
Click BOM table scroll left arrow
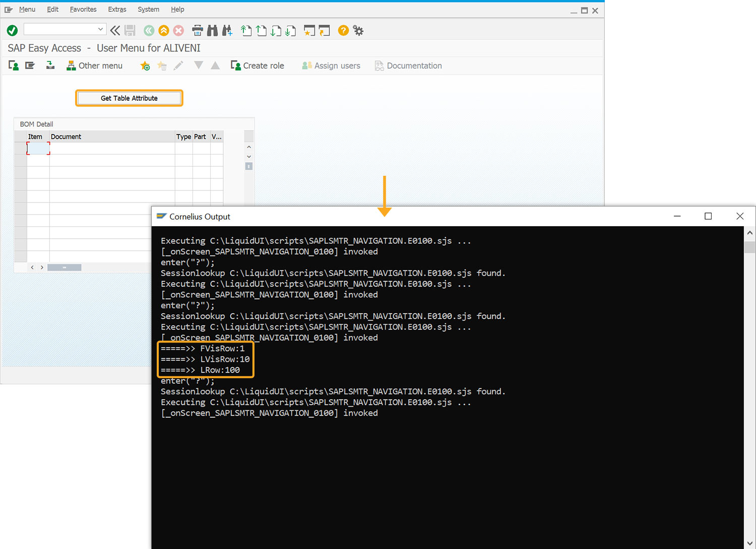(32, 267)
